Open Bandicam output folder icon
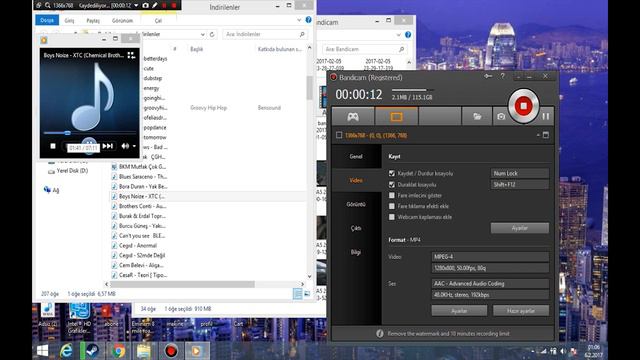 point(477,117)
